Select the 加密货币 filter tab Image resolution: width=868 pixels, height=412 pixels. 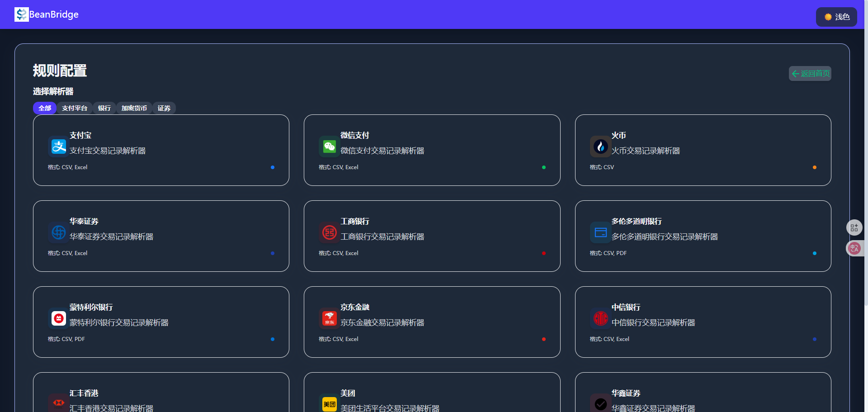(x=134, y=108)
